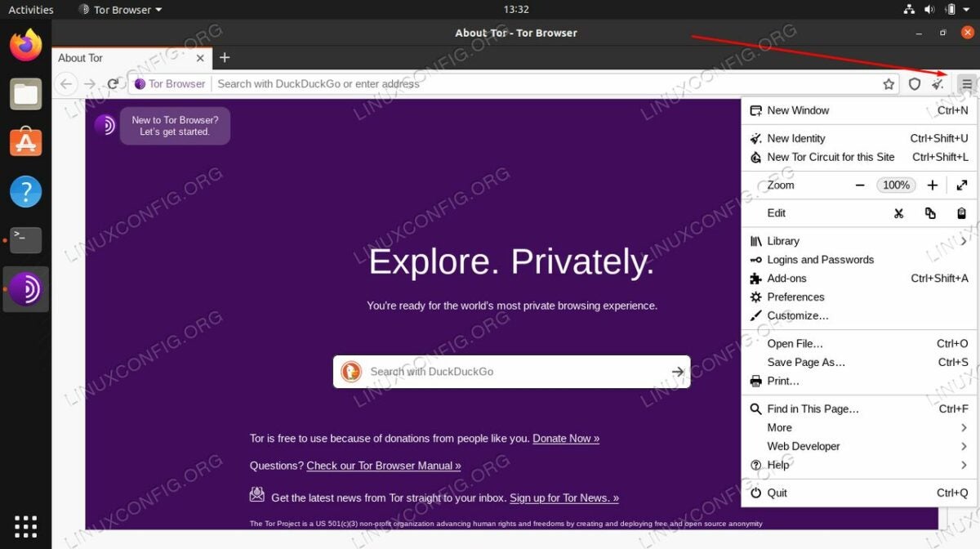This screenshot has height=549, width=980.
Task: Open the Activities overview
Action: point(31,10)
